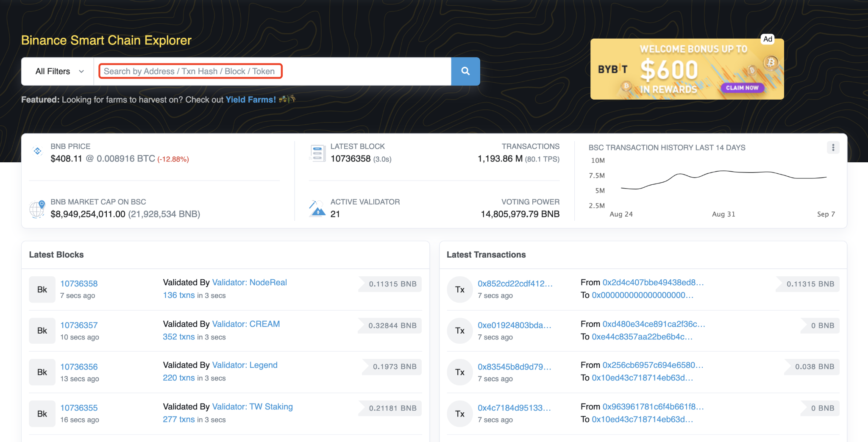The image size is (868, 442).
Task: Open block 10736355 details
Action: coord(79,408)
